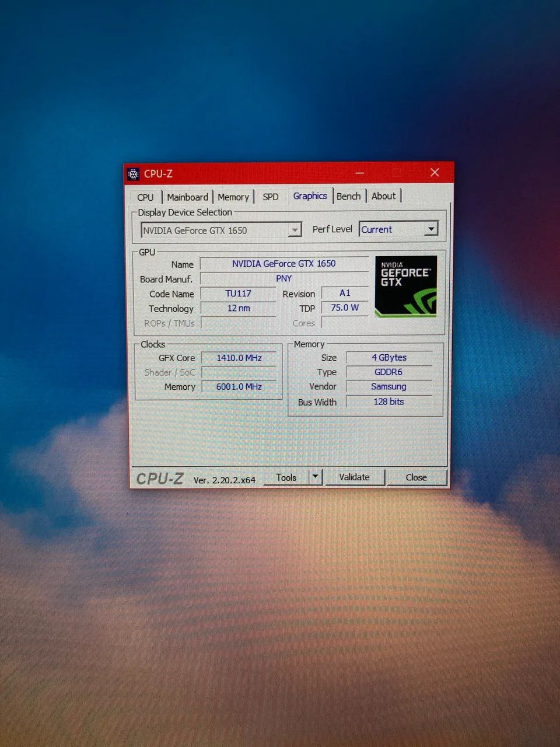Click the Revision value A1
560x747 pixels.
[345, 293]
